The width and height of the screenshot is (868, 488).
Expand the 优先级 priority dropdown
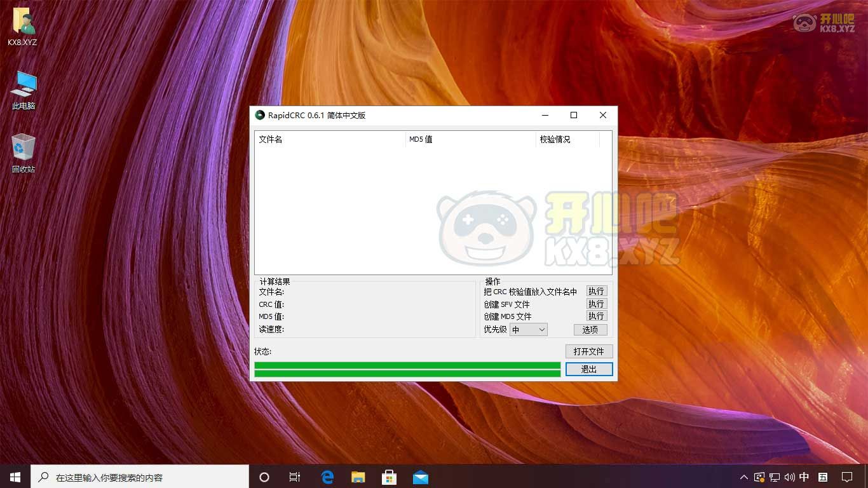point(528,329)
